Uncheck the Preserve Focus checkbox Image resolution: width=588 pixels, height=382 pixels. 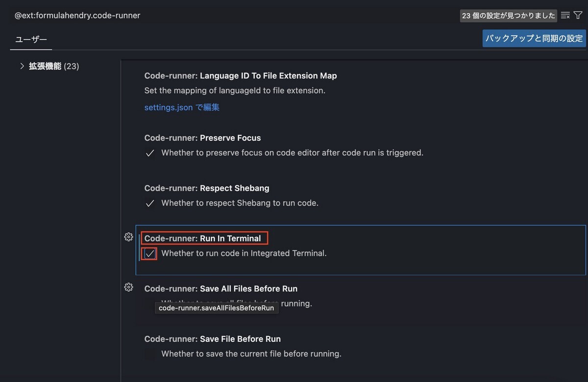150,153
